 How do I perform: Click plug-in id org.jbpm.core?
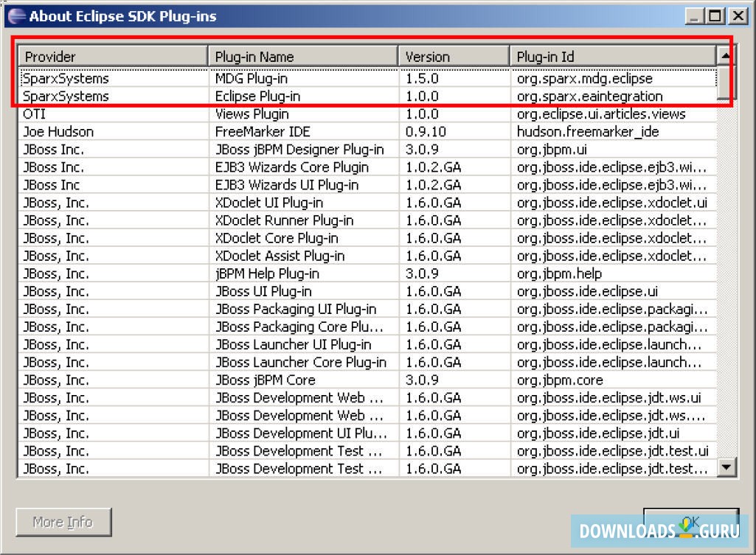[560, 380]
